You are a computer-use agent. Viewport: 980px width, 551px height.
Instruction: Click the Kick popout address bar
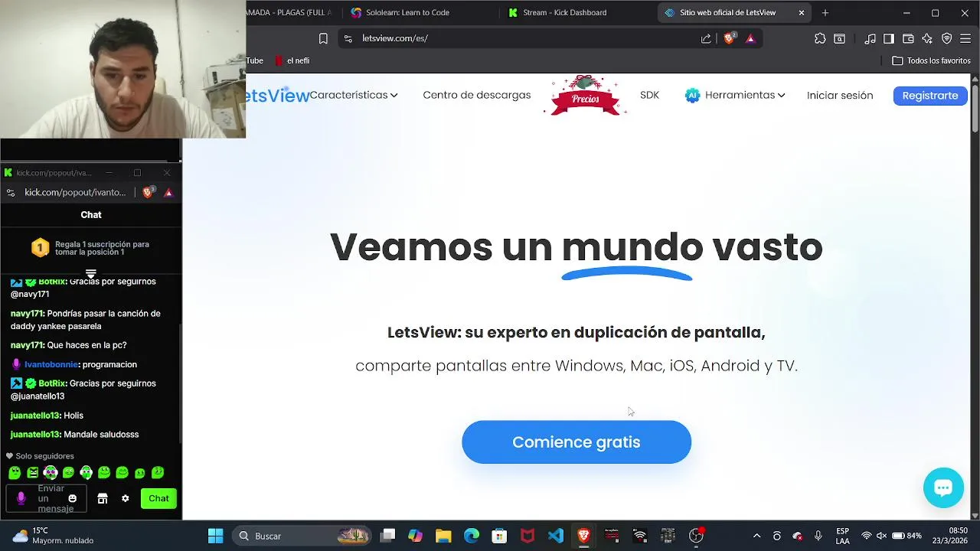(75, 192)
